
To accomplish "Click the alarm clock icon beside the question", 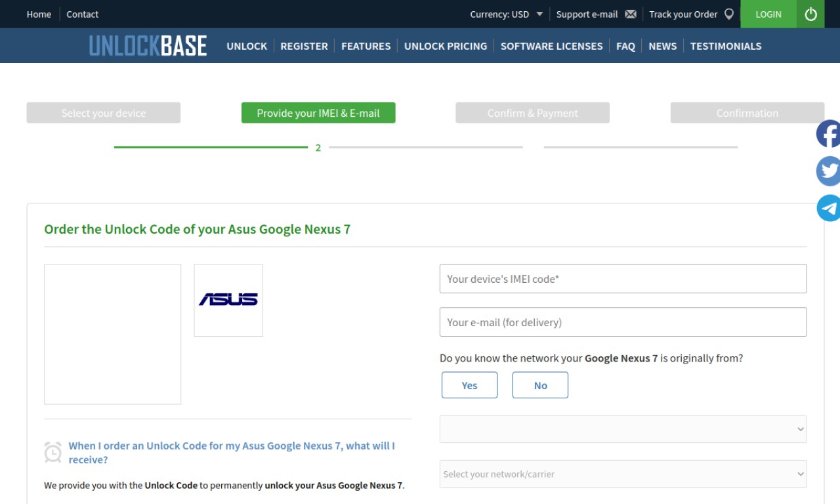I will coord(53,452).
